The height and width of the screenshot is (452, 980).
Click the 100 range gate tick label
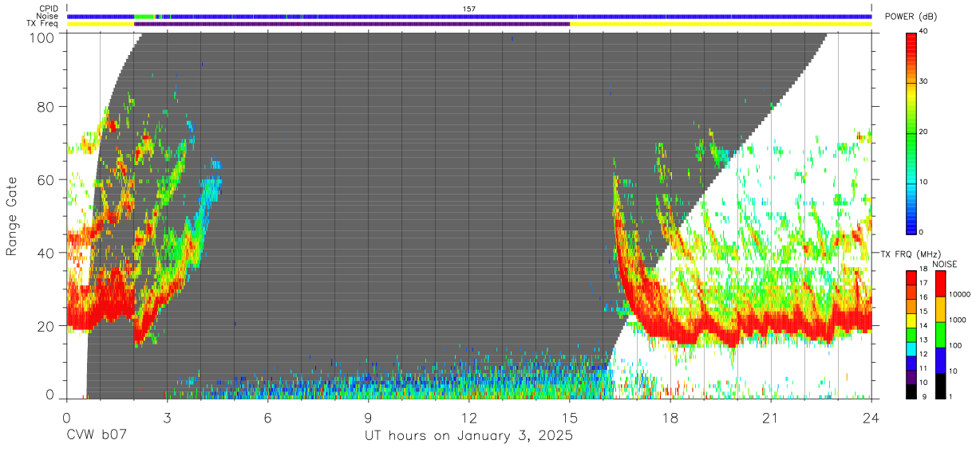(43, 37)
